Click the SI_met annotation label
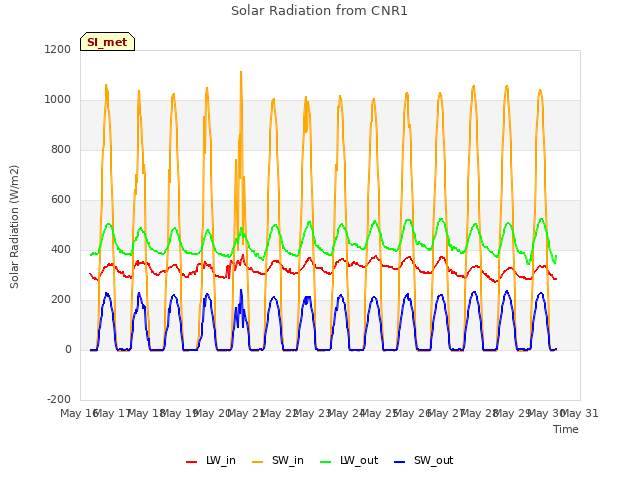Image resolution: width=640 pixels, height=480 pixels. click(x=107, y=42)
